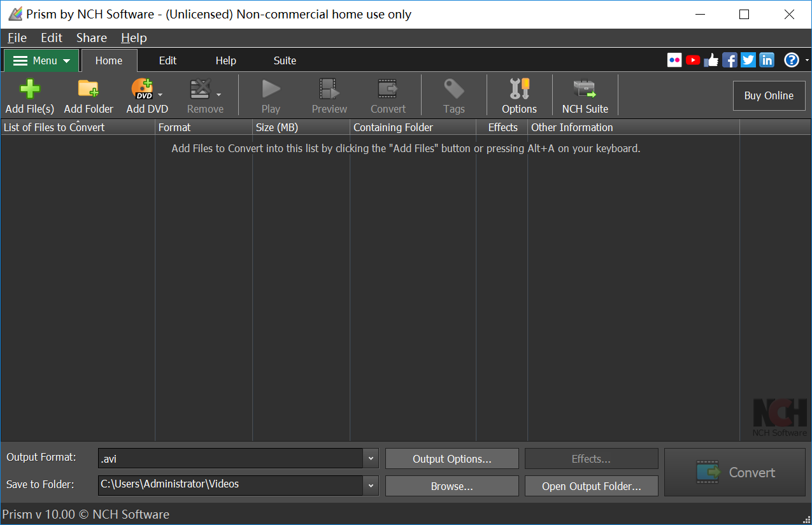Click the Output Options... button
The image size is (812, 525).
coord(452,459)
